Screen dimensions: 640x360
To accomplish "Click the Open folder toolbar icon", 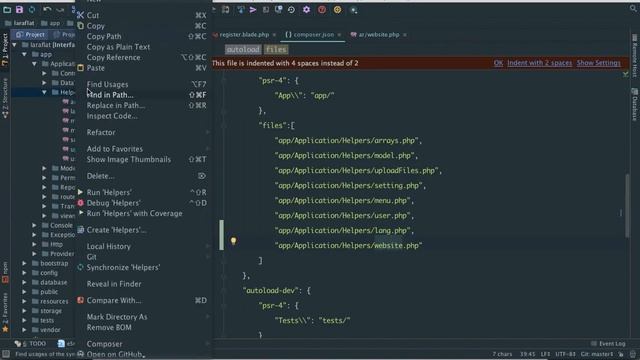I will [7, 9].
